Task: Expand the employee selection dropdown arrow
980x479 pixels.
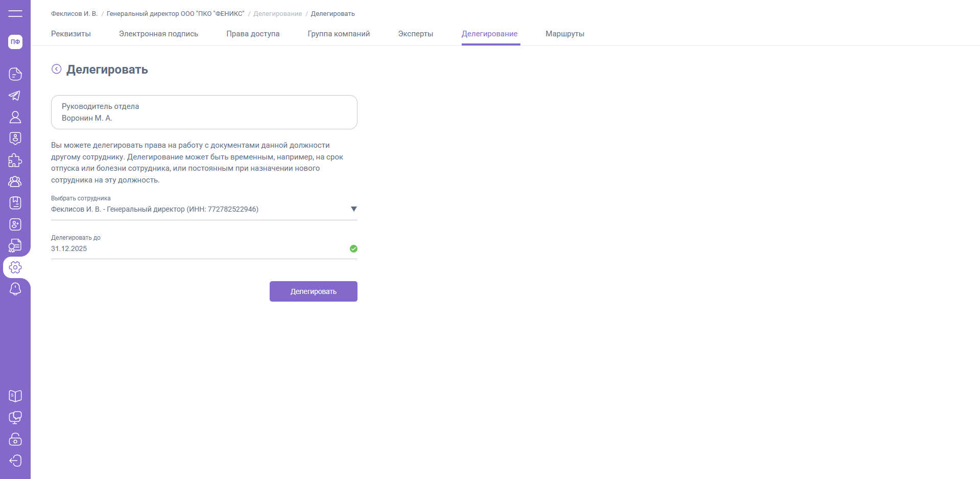Action: pos(353,209)
